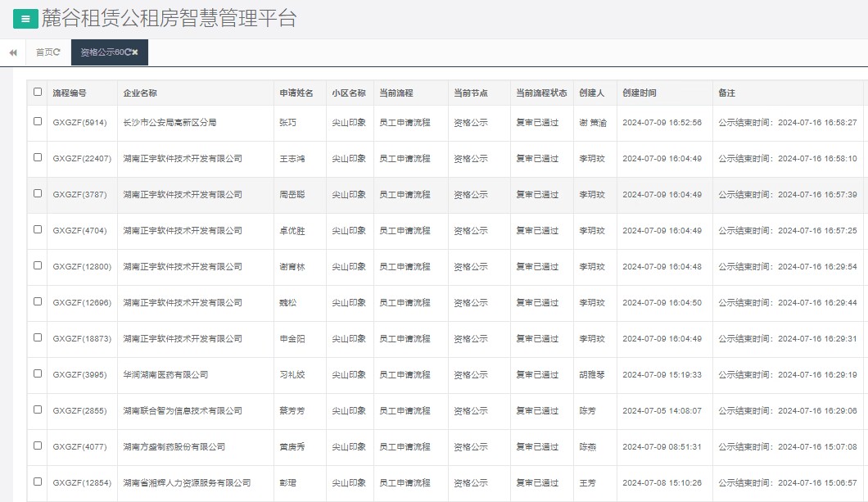Toggle the select-all checkbox in table header
Screen dimensions: 868x502
(x=37, y=93)
